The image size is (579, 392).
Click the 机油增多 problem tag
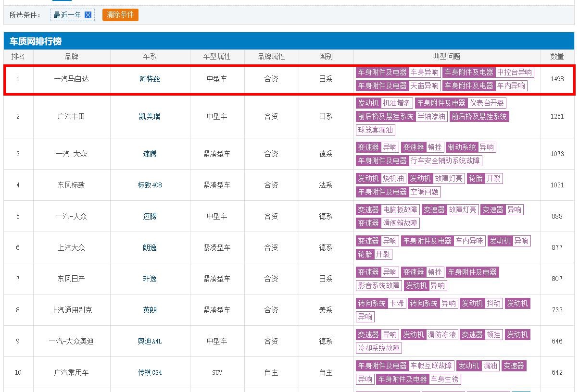397,103
